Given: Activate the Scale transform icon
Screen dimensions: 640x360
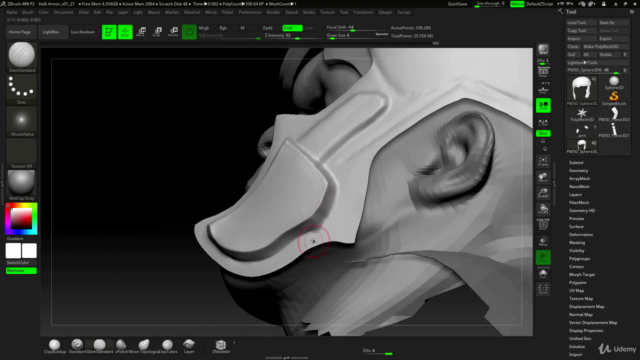Looking at the screenshot, I should click(157, 32).
